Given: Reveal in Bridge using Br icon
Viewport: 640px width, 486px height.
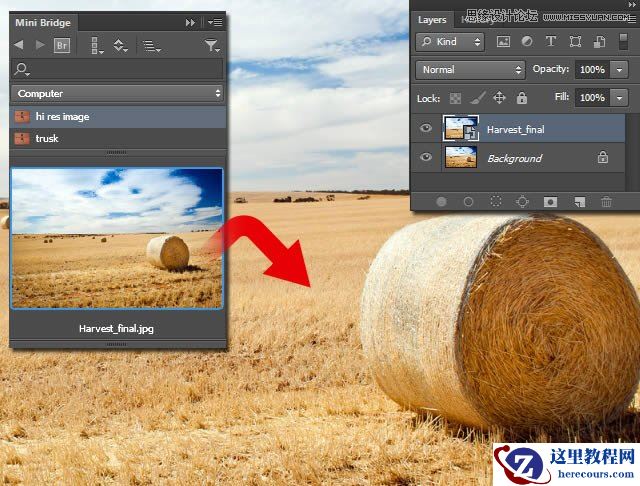Looking at the screenshot, I should (x=62, y=45).
